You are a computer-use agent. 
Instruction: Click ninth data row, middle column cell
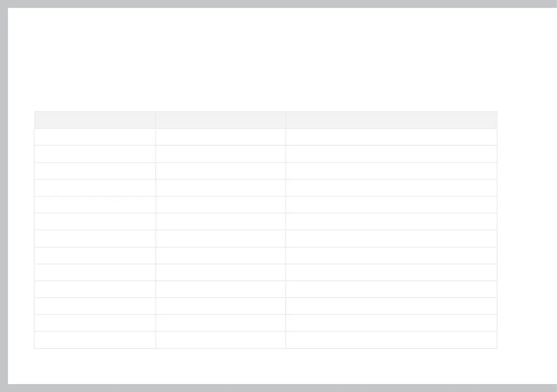coord(220,272)
